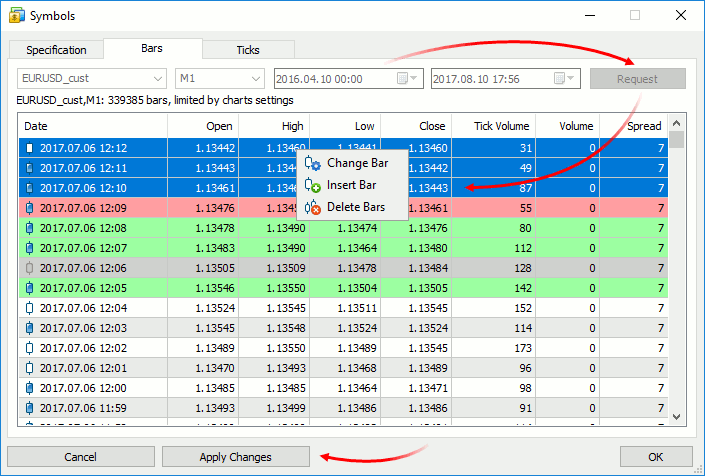
Task: Click candle icon of the 12:01 row
Action: 30,368
